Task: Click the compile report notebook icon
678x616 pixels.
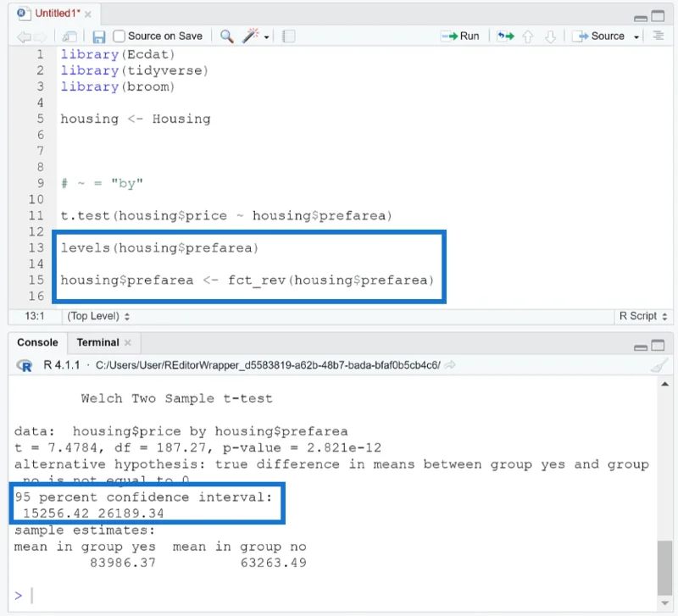Action: tap(288, 36)
